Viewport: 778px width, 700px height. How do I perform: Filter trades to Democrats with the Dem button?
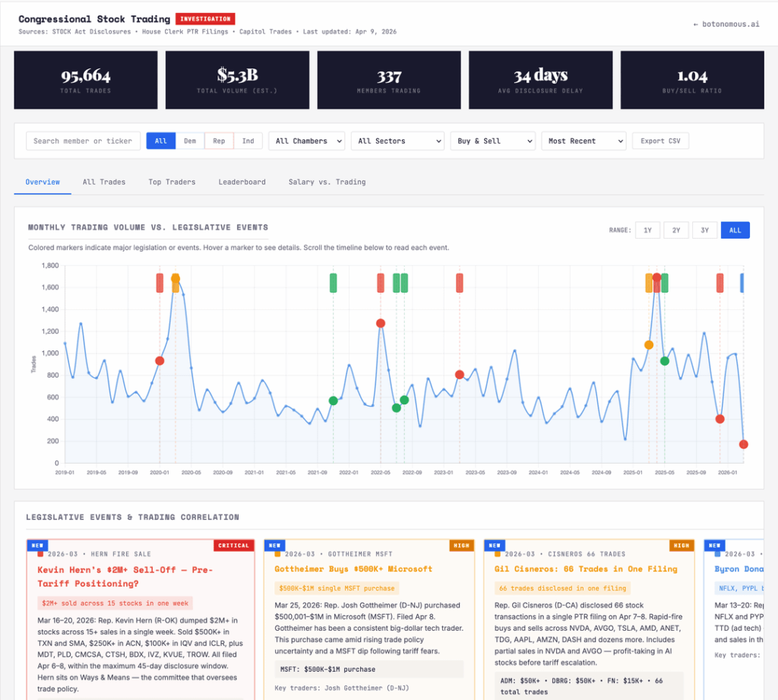190,141
